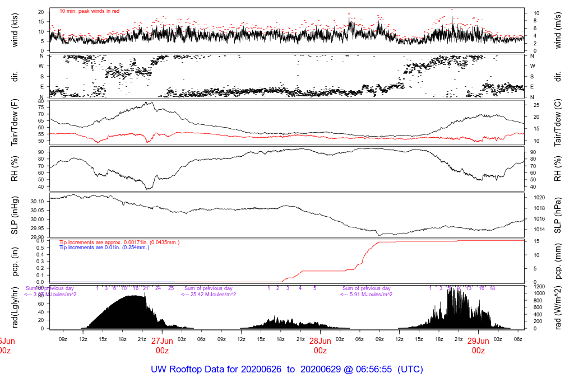The width and height of the screenshot is (574, 392).
Task: Click the "29.95" pressure tick value
Action: 38,228
